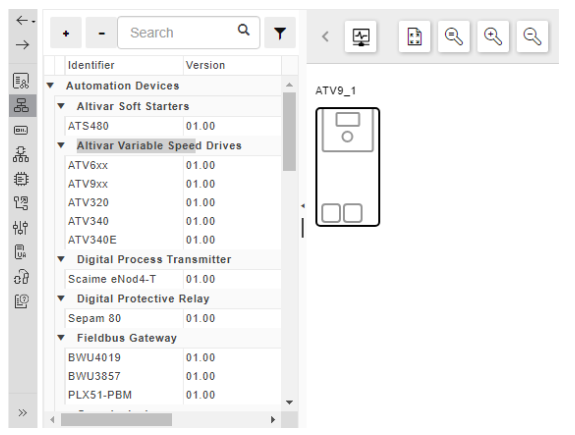The width and height of the screenshot is (575, 435).
Task: Click the minus collapse-all button
Action: (102, 33)
